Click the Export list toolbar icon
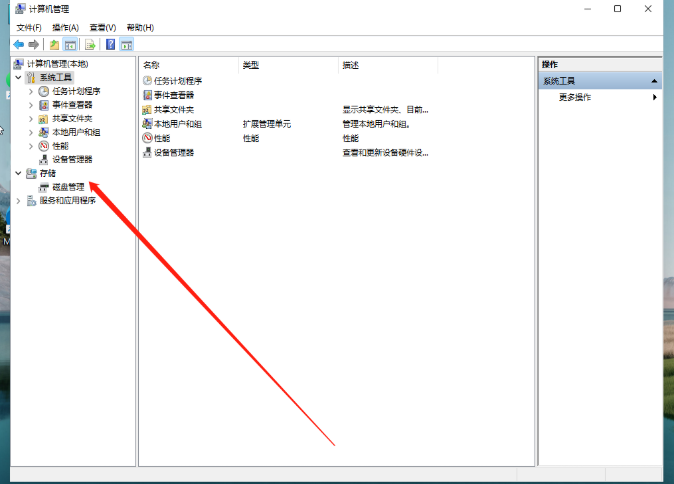 pyautogui.click(x=90, y=45)
